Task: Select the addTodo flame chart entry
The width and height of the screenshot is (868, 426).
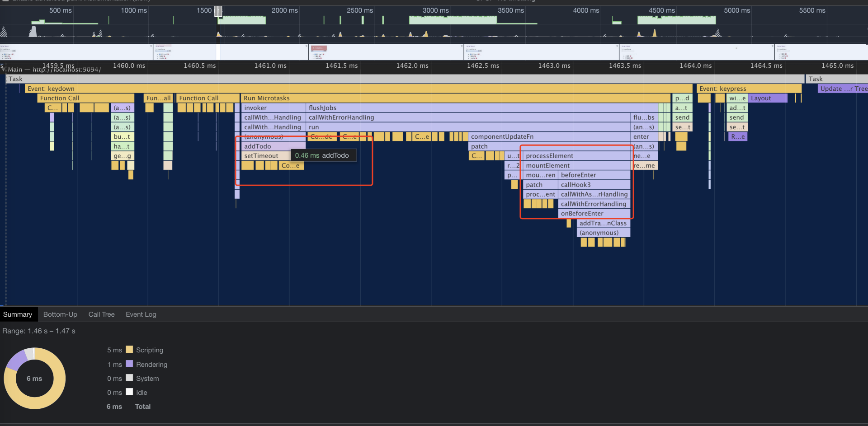Action: (274, 146)
